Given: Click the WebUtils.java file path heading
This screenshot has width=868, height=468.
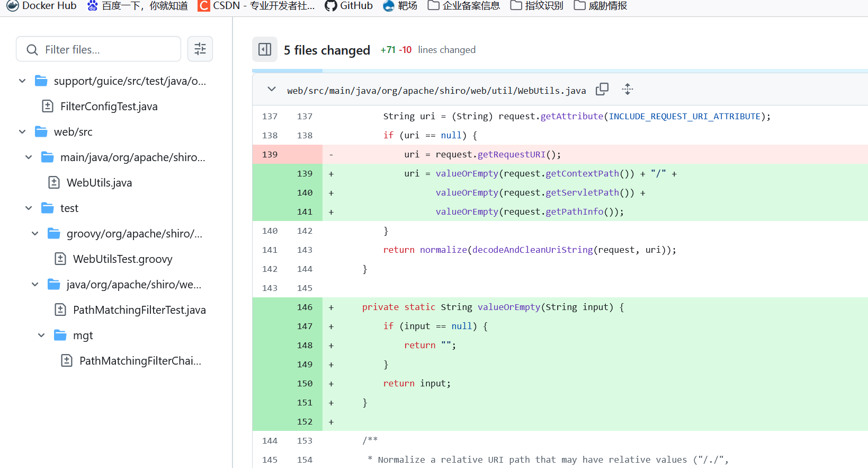Looking at the screenshot, I should 436,91.
